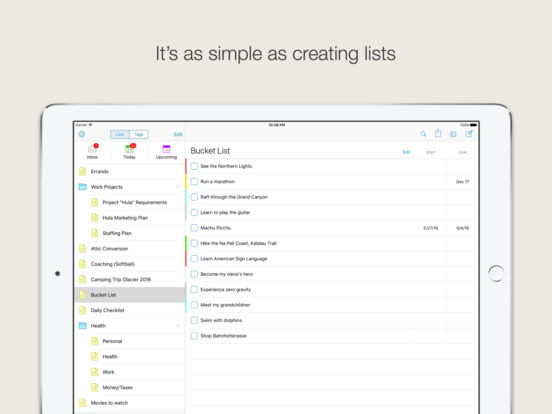Sort by the Start column header
Image resolution: width=552 pixels, height=414 pixels.
(431, 152)
